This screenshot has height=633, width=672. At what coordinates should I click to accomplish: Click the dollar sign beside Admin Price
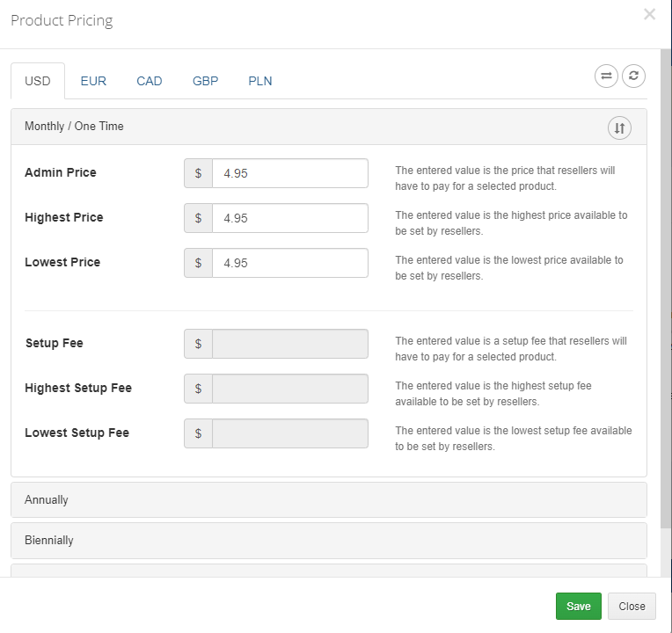point(198,173)
